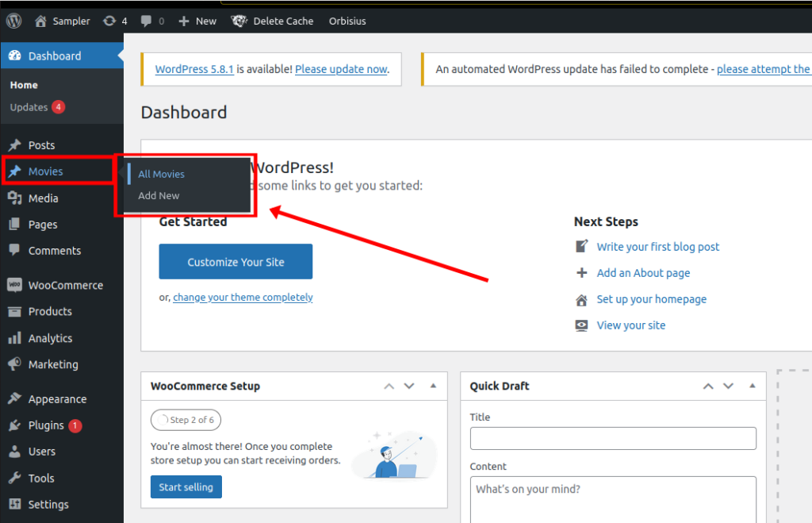This screenshot has height=523, width=812.
Task: Click the Media icon in sidebar
Action: point(14,198)
